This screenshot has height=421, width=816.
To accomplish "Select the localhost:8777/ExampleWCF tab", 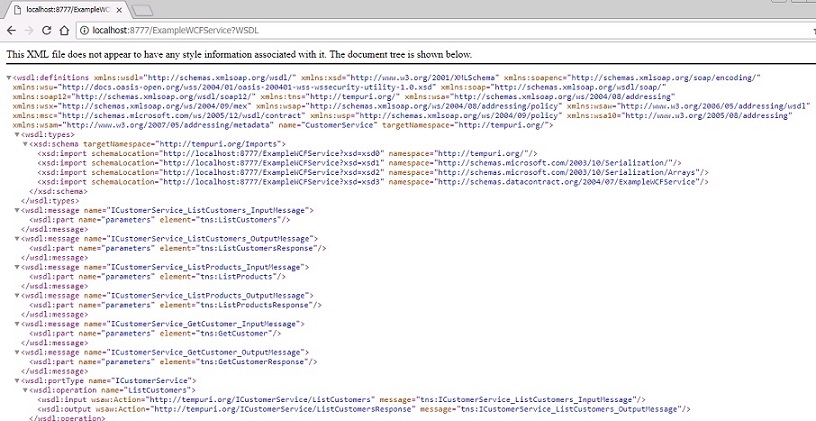I will (x=68, y=10).
